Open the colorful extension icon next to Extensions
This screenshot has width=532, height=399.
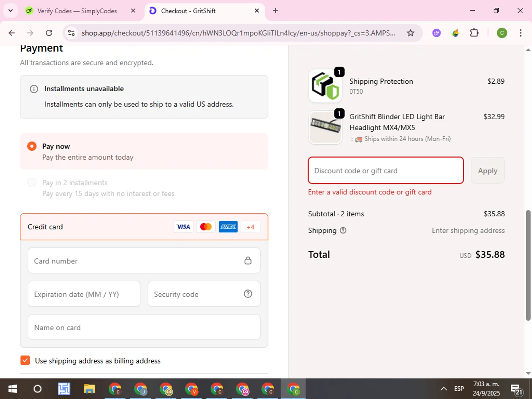[455, 33]
